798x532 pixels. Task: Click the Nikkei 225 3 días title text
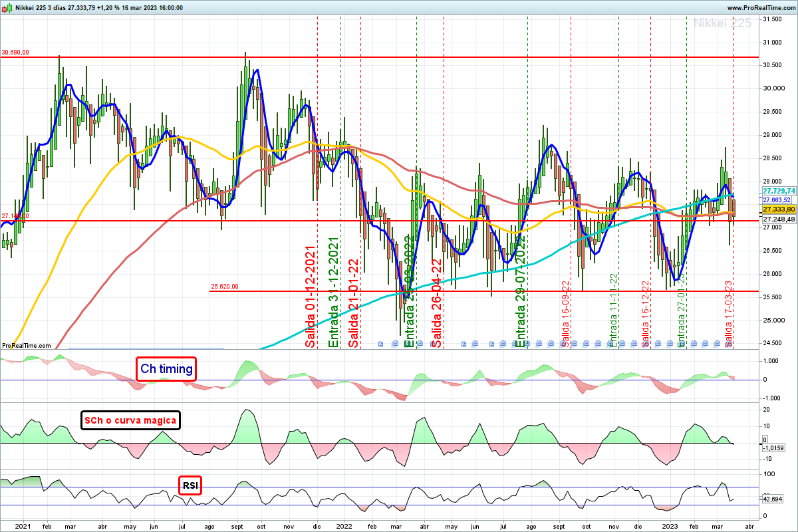(x=40, y=7)
